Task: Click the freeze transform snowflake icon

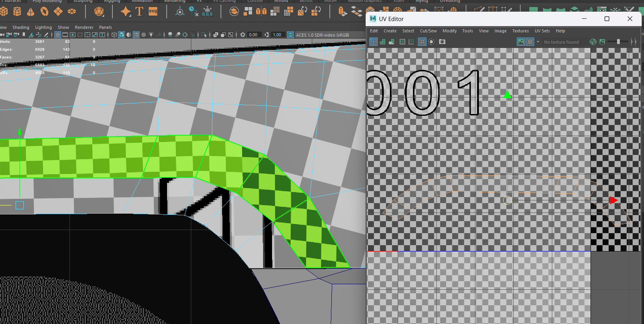Action: [x=207, y=11]
